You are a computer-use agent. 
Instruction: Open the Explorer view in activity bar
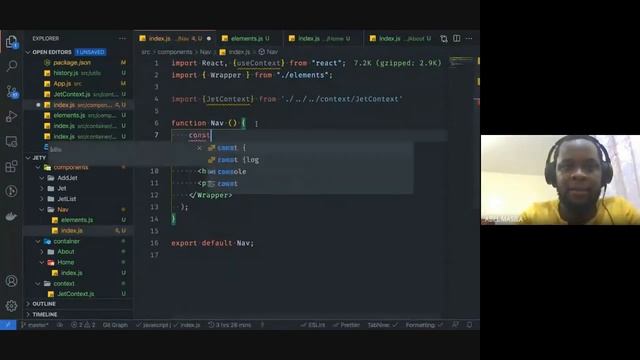[x=11, y=42]
